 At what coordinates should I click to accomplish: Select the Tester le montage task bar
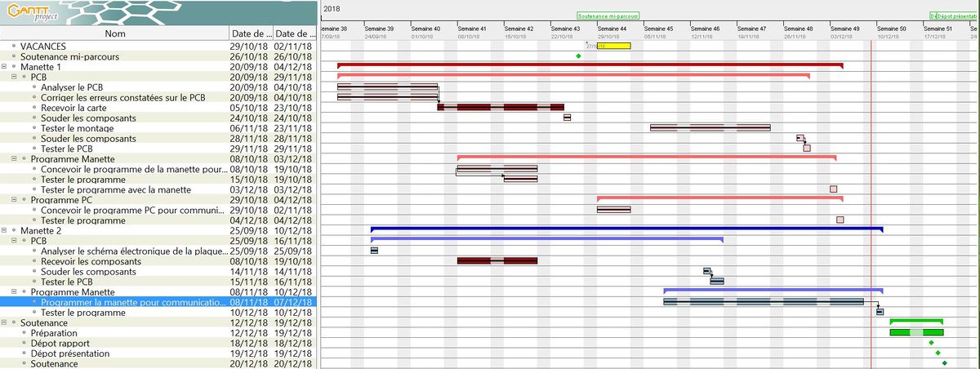[x=710, y=127]
